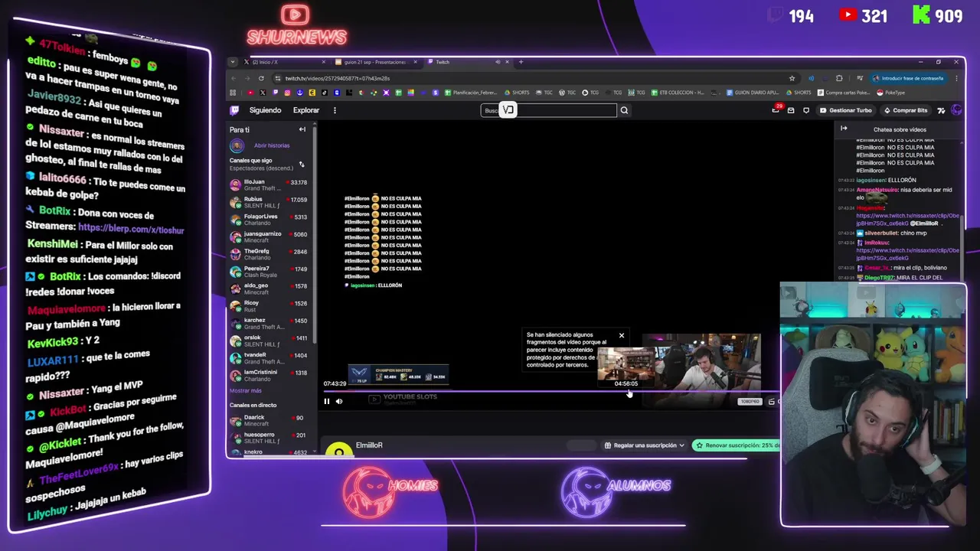The height and width of the screenshot is (551, 980).
Task: Open the Twitch whispers inbox icon
Action: [791, 110]
